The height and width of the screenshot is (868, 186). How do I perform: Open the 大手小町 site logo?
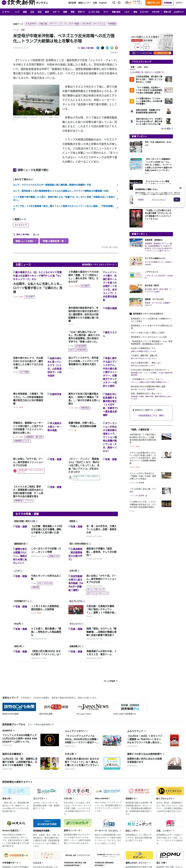point(78,791)
